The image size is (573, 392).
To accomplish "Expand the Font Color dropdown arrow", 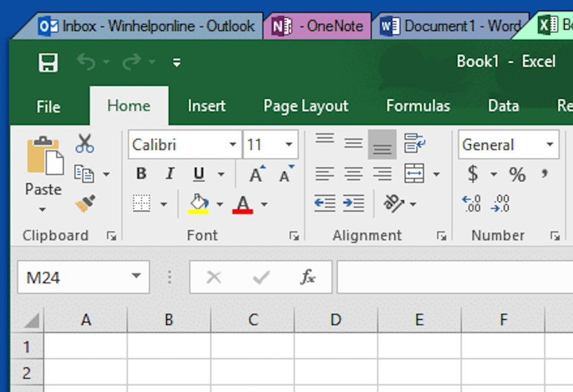I will coord(264,204).
